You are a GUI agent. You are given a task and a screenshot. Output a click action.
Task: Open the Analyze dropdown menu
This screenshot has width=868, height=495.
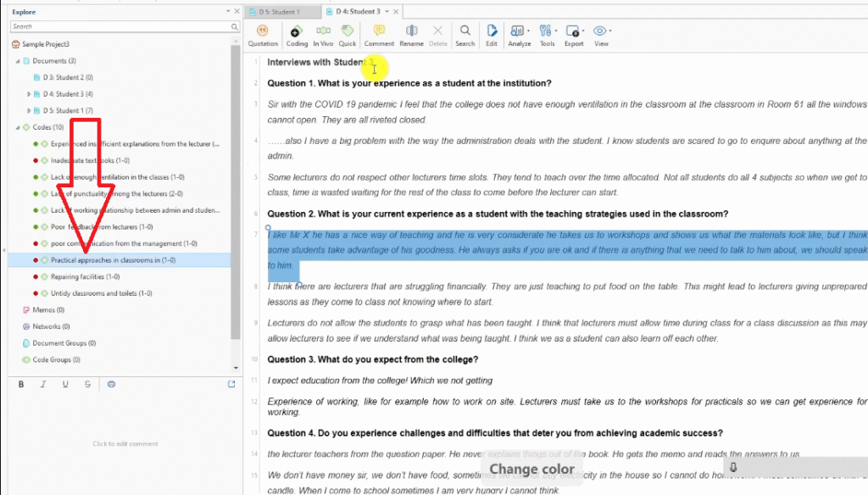click(520, 35)
